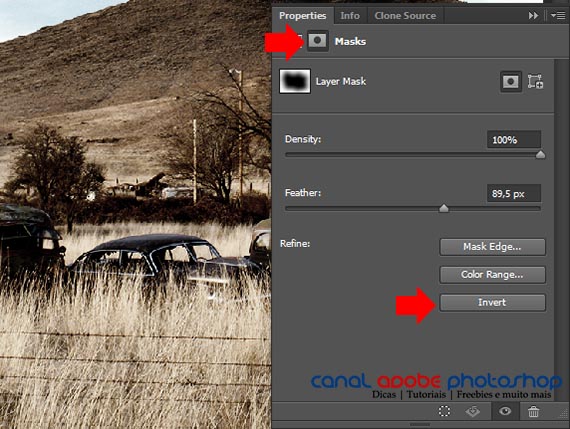Open the Properties panel flyout menu
Screen dimensions: 570x429
[x=558, y=16]
